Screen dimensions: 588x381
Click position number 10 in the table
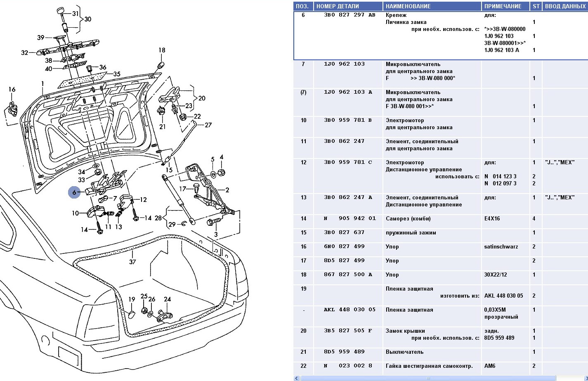tap(304, 121)
